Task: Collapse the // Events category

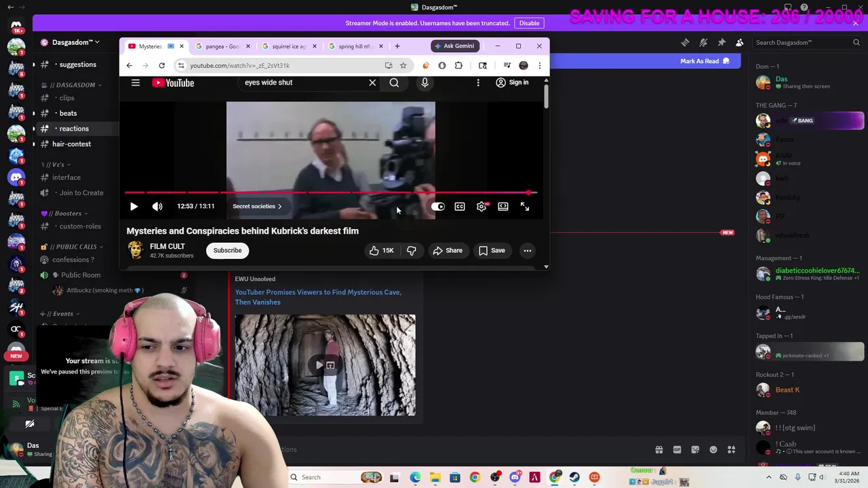Action: coord(60,314)
